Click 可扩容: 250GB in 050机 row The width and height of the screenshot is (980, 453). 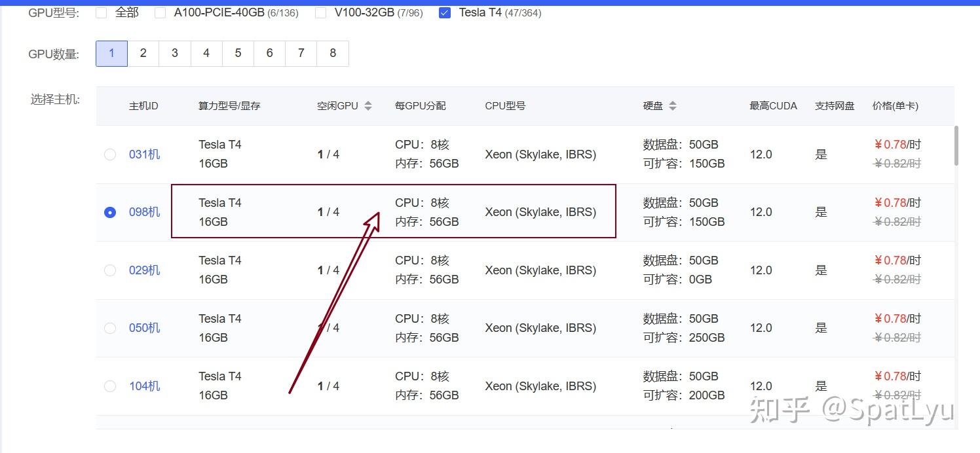point(684,338)
